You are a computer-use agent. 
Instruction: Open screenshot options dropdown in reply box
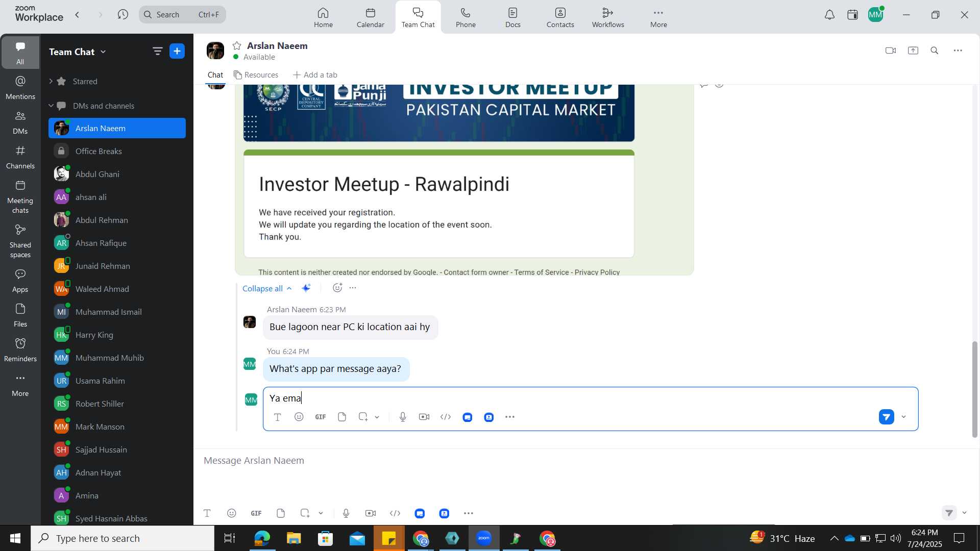point(377,417)
